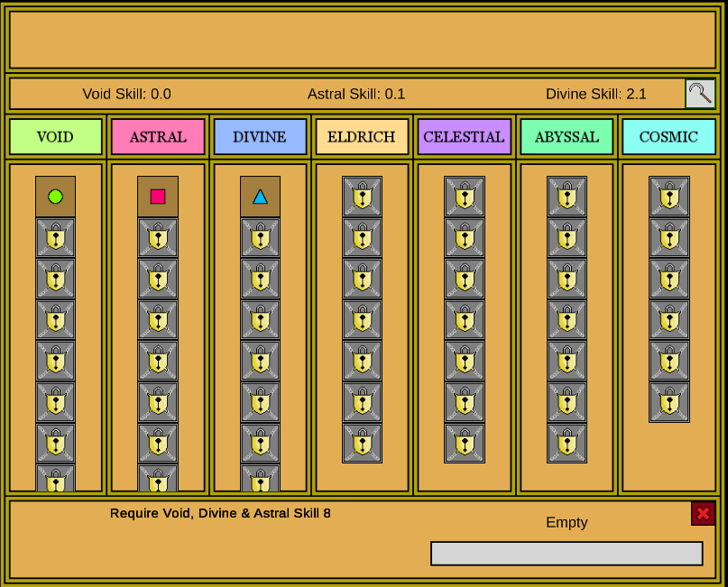Switch to the COSMIC tab
The image size is (728, 587).
click(668, 136)
